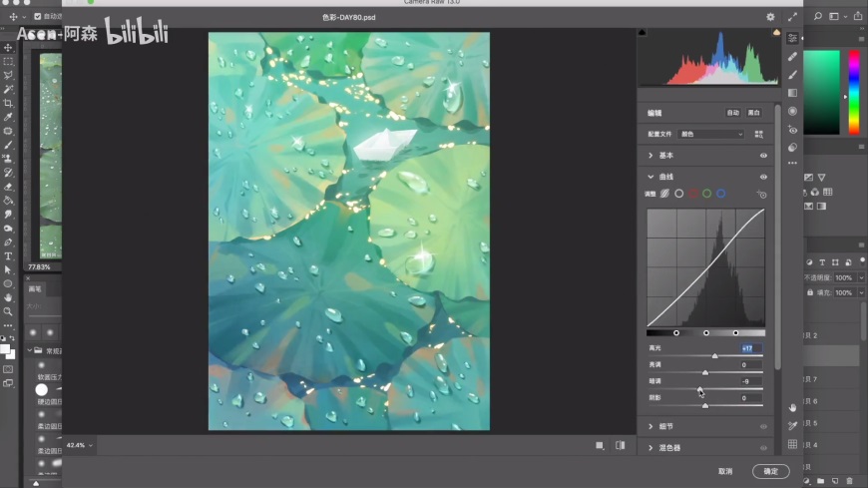Click the 黑白 black and white button
This screenshot has width=868, height=488.
pos(754,113)
